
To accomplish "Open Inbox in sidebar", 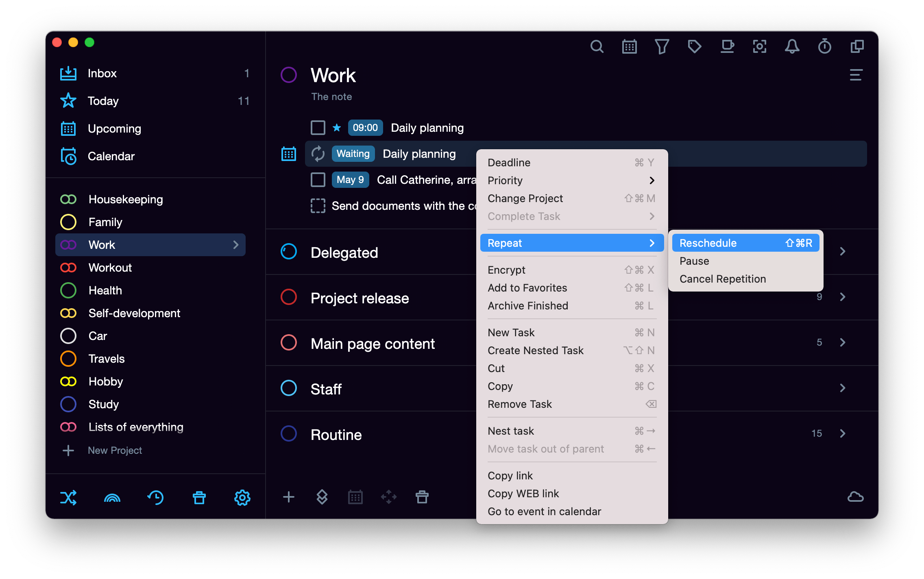I will tap(154, 73).
